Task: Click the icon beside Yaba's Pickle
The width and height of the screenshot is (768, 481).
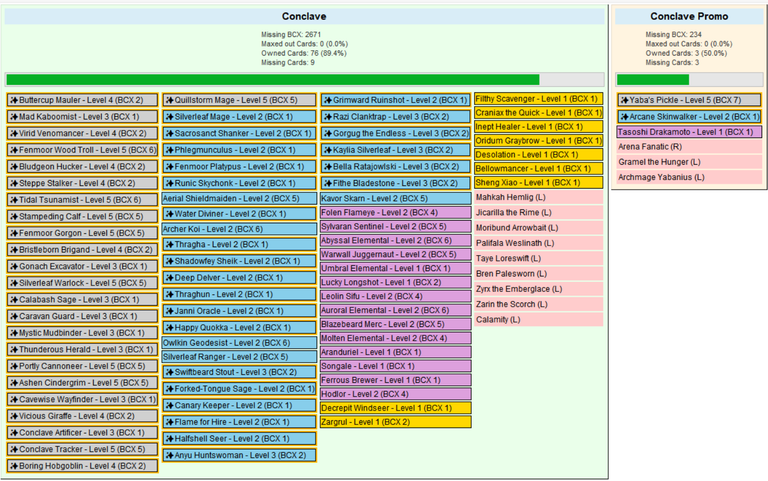Action: [624, 100]
